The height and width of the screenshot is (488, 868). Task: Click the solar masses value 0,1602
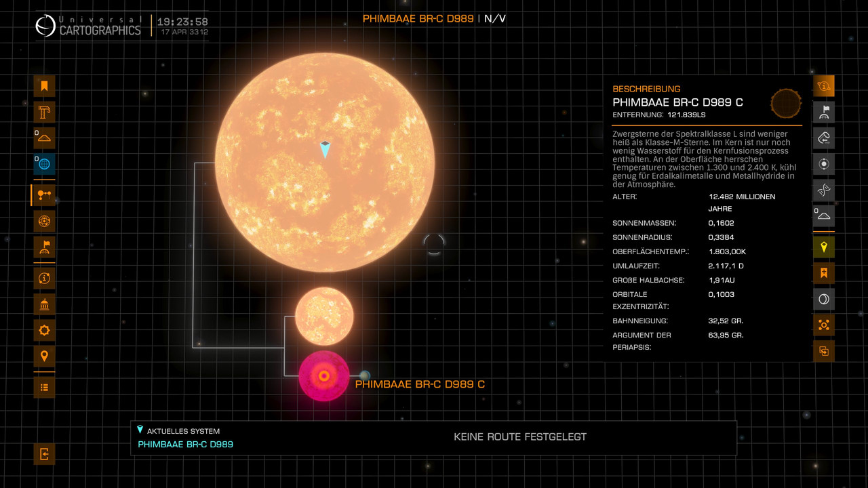tap(722, 223)
